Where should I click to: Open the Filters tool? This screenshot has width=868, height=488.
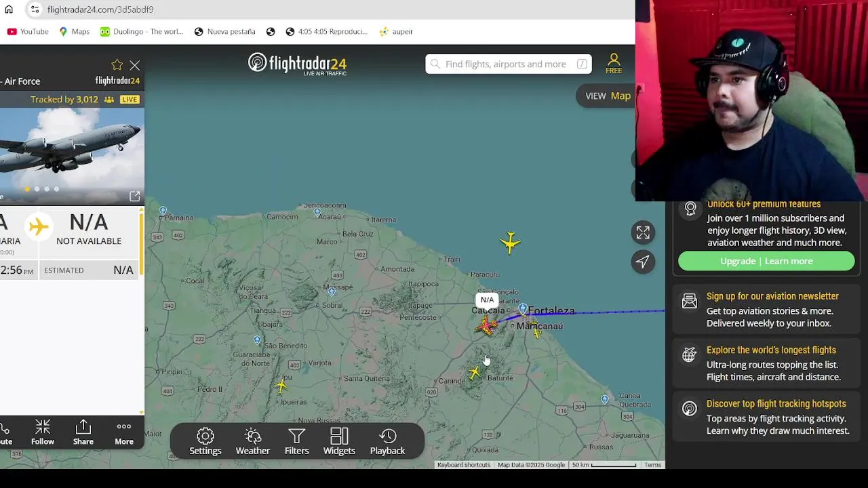tap(296, 441)
